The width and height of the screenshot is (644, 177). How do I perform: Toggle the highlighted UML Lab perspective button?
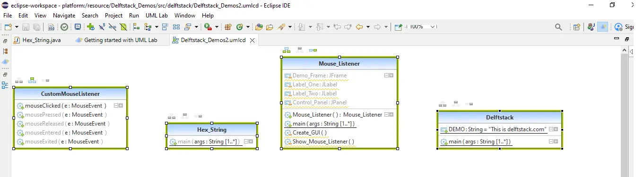[603, 27]
